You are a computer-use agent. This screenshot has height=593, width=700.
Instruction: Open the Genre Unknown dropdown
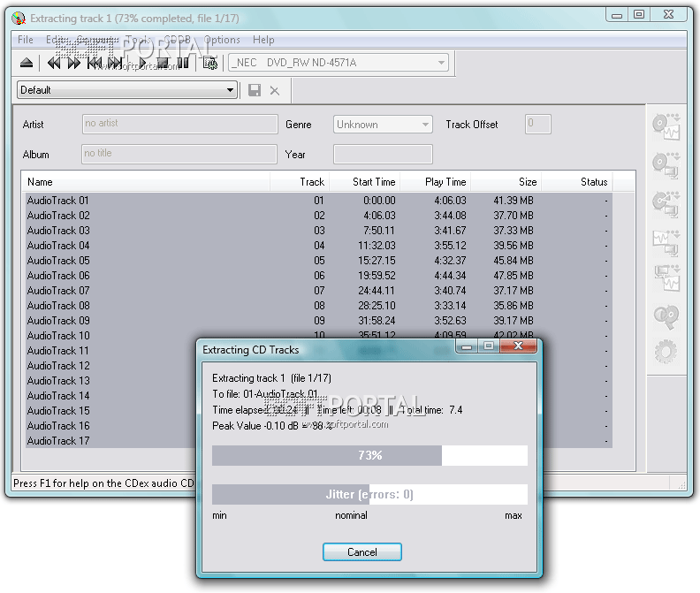[x=383, y=124]
